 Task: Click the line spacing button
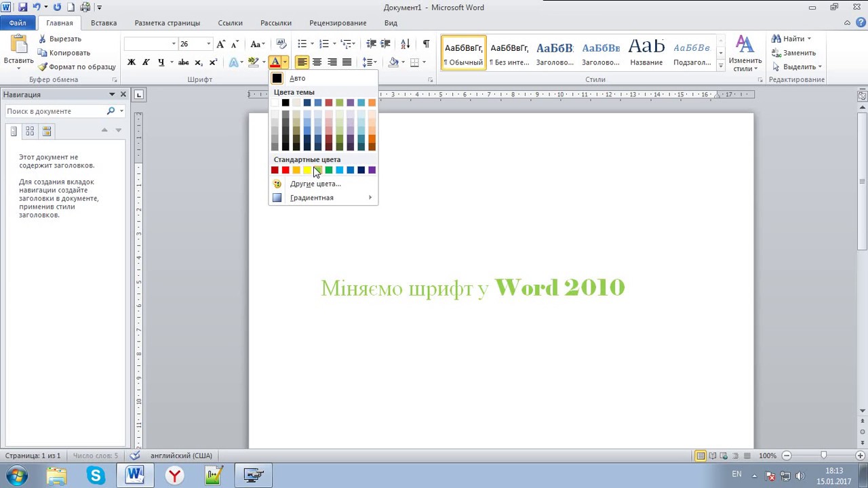pyautogui.click(x=368, y=62)
